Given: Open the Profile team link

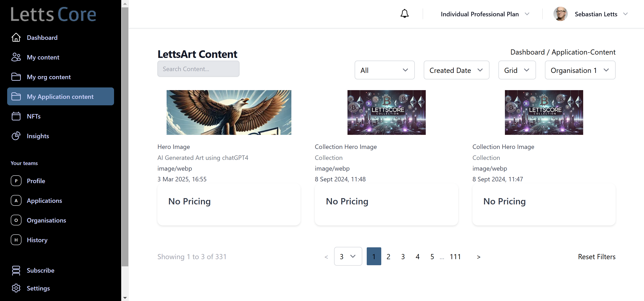Looking at the screenshot, I should (x=61, y=181).
